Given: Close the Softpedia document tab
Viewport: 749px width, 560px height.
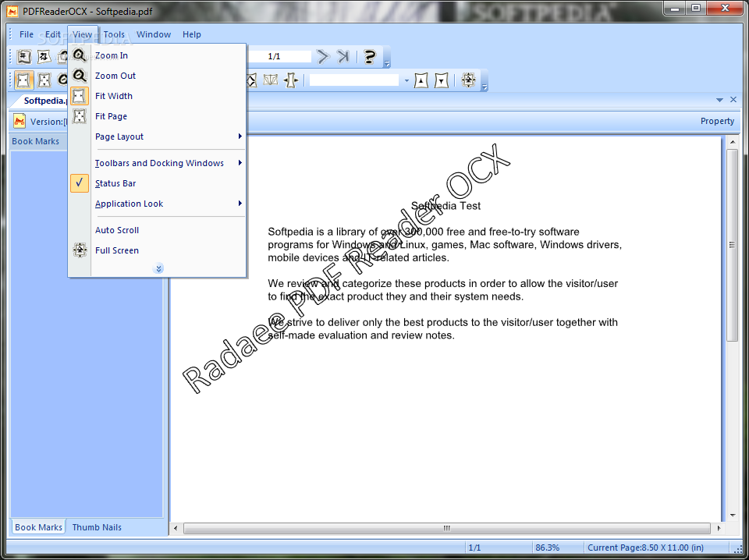Looking at the screenshot, I should pos(733,99).
